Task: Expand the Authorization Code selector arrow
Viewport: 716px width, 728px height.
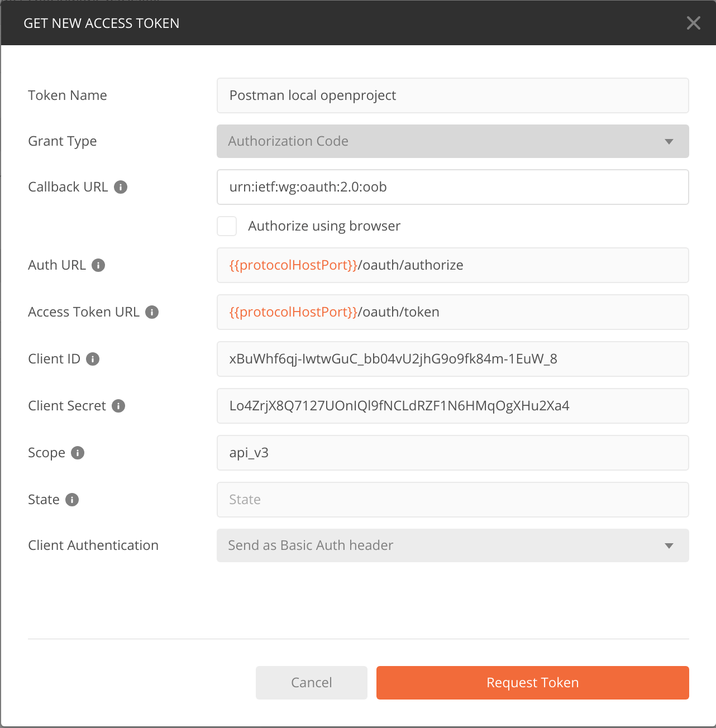Action: [669, 141]
